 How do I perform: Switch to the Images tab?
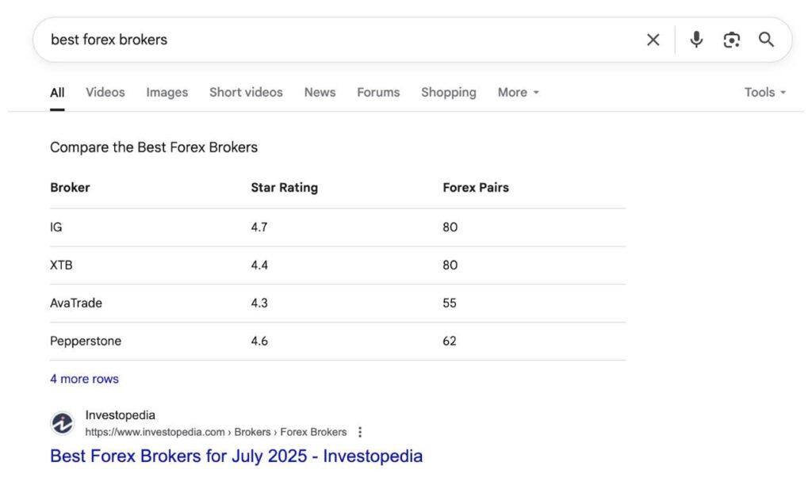tap(167, 93)
